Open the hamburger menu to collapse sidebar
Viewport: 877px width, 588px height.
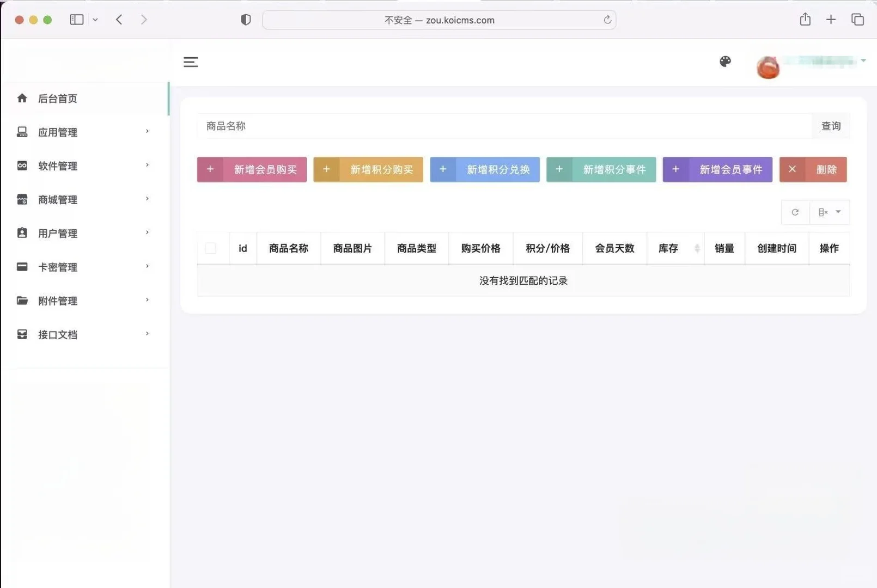coord(190,62)
